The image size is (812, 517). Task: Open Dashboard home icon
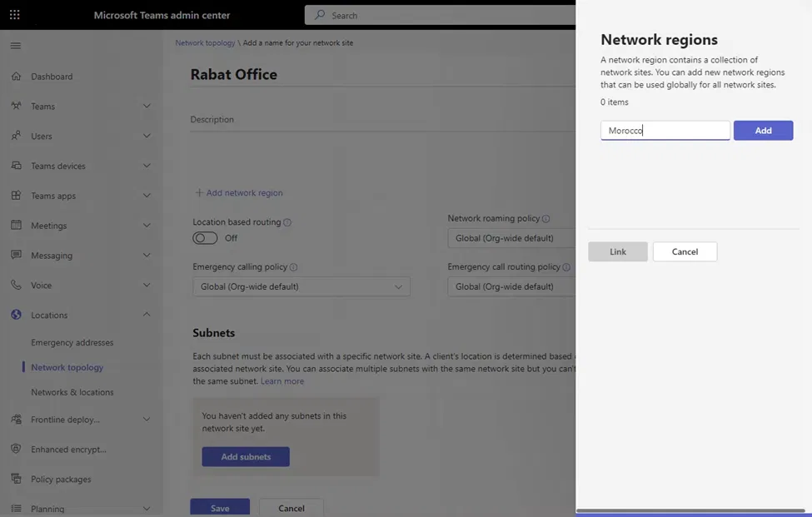point(16,77)
